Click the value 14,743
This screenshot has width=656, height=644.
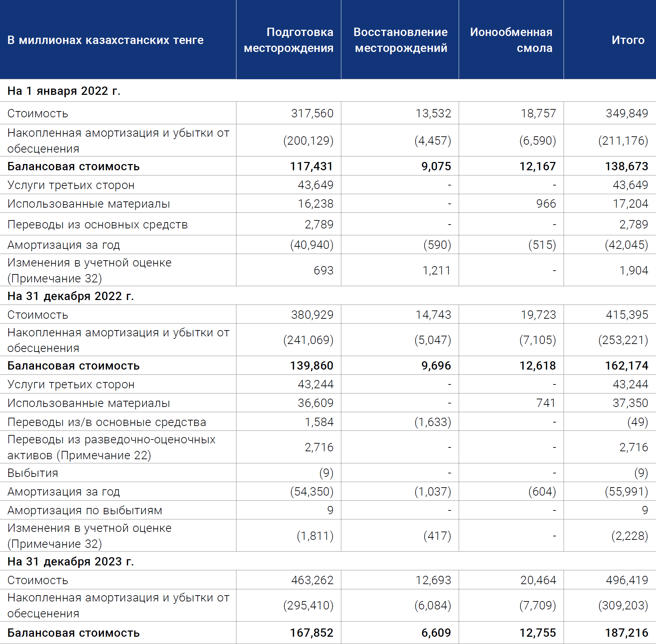[x=433, y=315]
